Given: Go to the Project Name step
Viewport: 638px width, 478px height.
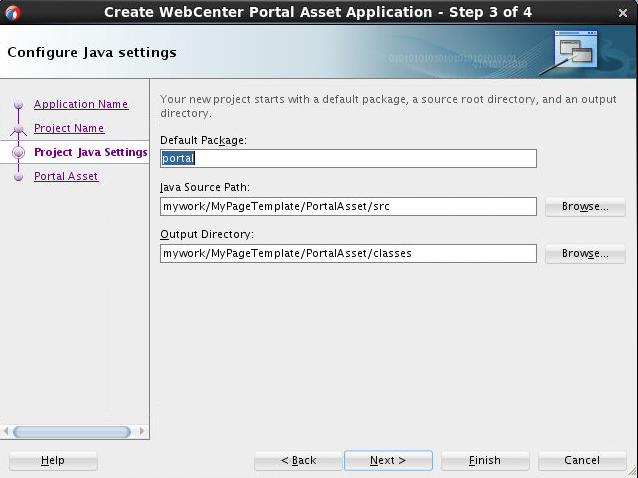Looking at the screenshot, I should (69, 128).
